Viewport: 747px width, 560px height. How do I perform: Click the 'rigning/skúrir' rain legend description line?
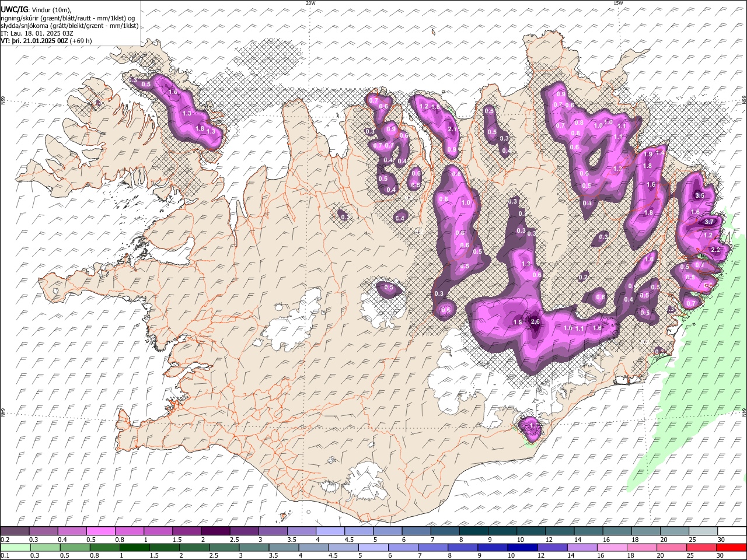[68, 17]
